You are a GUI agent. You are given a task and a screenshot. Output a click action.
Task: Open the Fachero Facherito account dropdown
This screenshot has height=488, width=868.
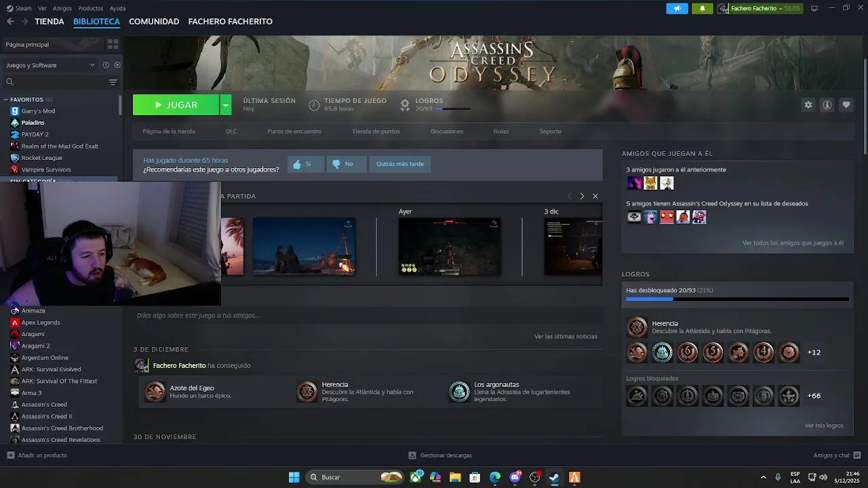point(759,8)
